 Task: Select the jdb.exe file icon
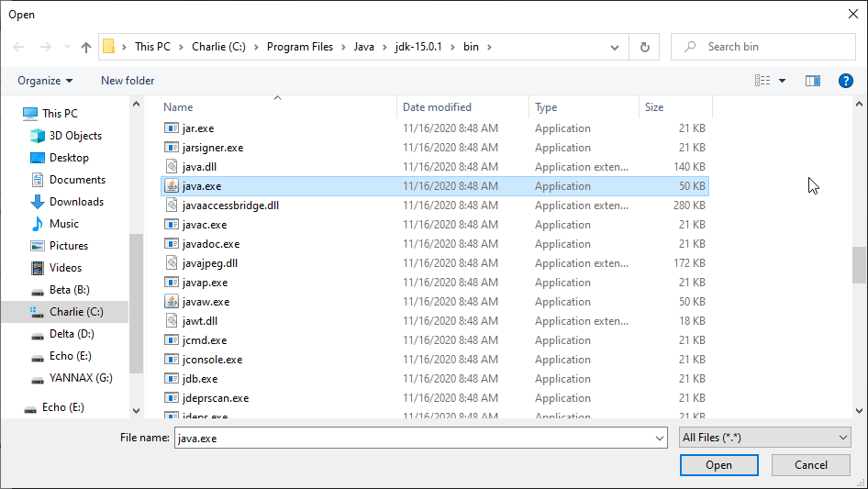pos(172,379)
